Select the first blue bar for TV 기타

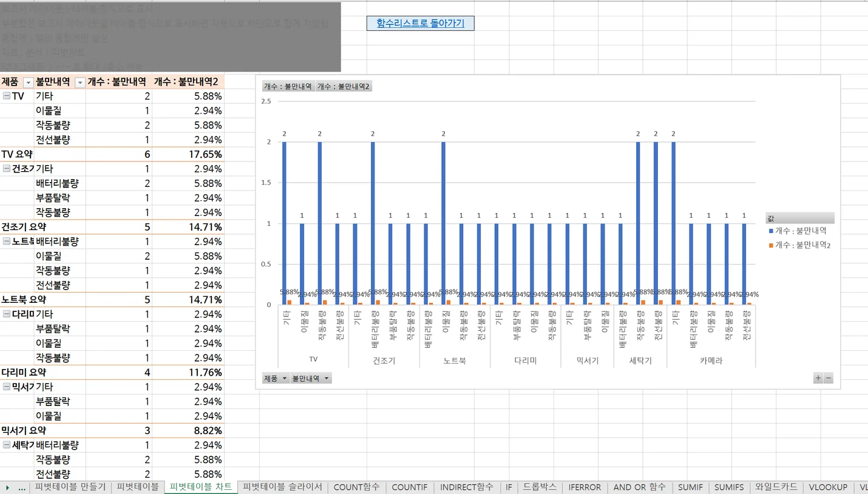pos(285,223)
